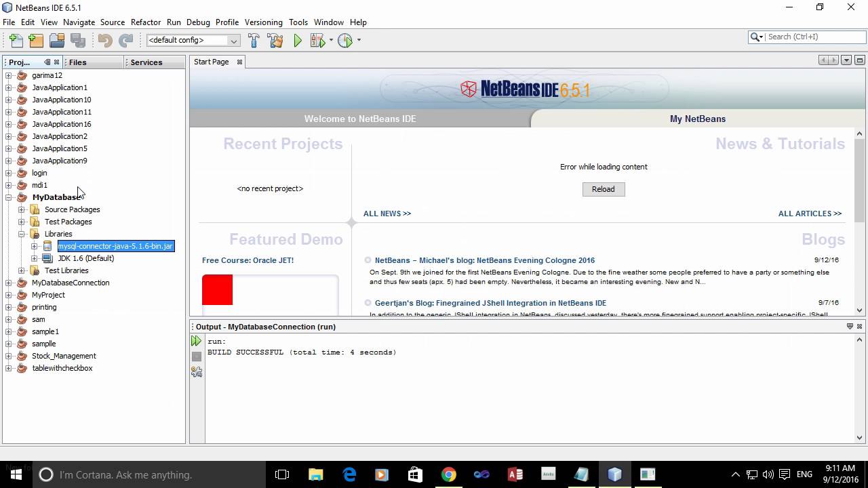Click the Debug Main Project toolbar icon
Screen dimensions: 868x488
pyautogui.click(x=317, y=41)
